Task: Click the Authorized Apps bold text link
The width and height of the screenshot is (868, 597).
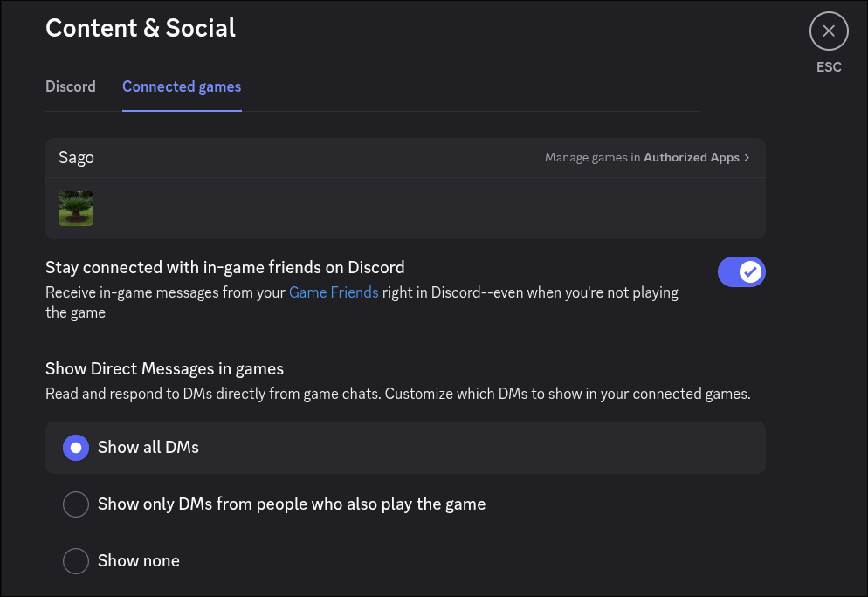Action: tap(692, 157)
